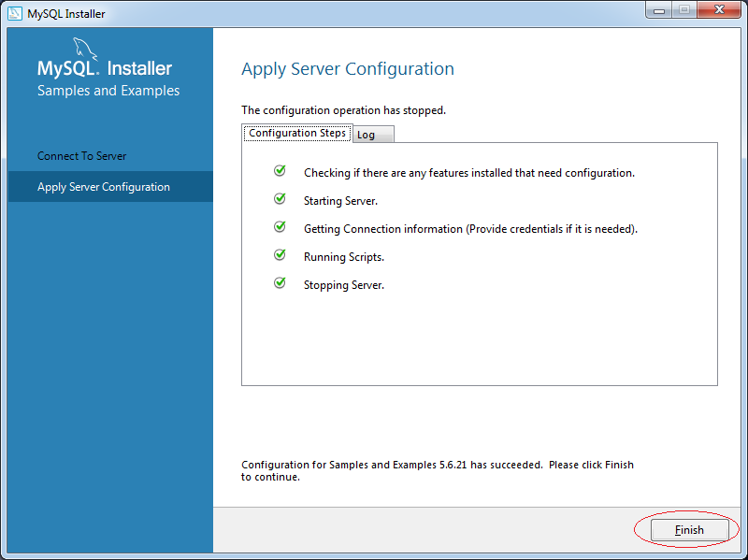Click the 'Running Scripts.' step text
748x560 pixels.
click(x=344, y=257)
